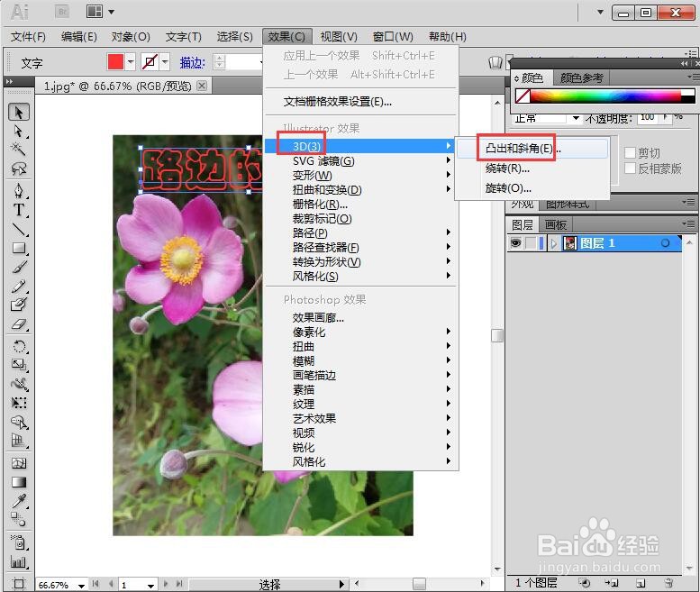This screenshot has width=700, height=592.
Task: Click target circle of 图层 1
Action: 665,243
